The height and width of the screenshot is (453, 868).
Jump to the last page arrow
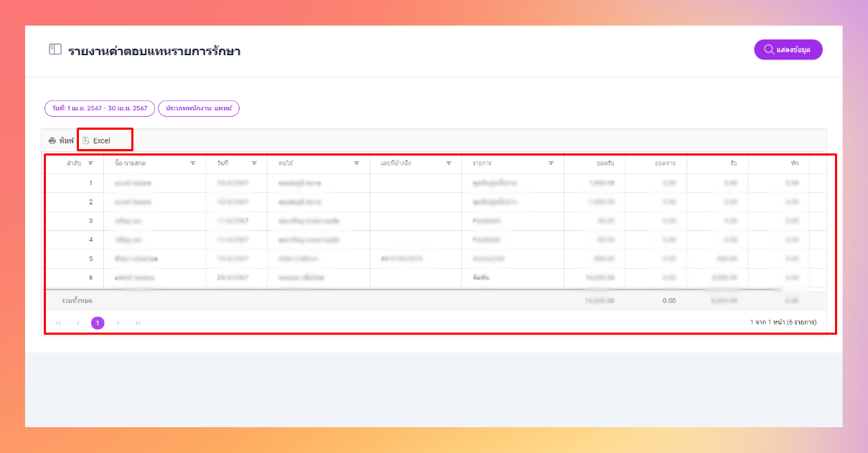138,323
